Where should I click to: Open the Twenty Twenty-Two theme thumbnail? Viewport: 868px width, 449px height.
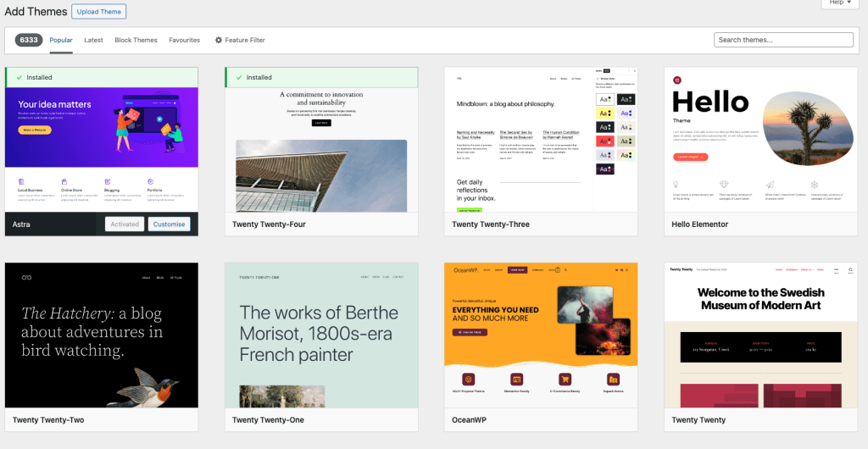(x=102, y=335)
